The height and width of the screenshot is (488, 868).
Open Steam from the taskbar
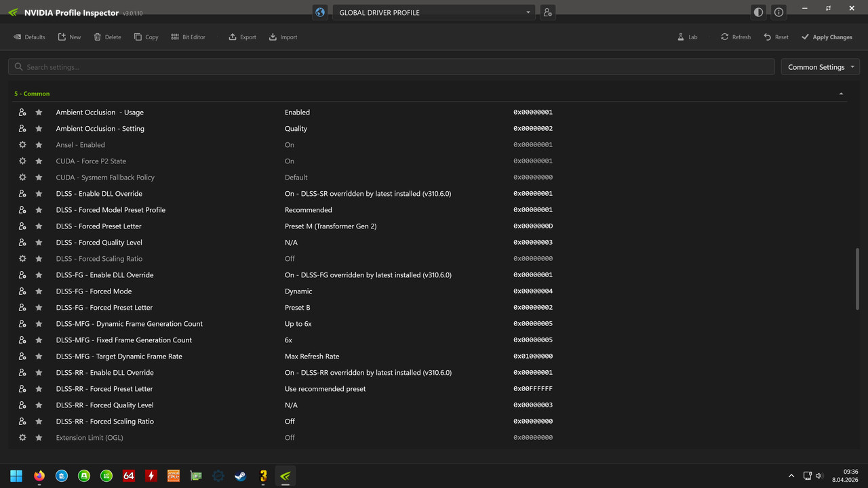pyautogui.click(x=240, y=476)
